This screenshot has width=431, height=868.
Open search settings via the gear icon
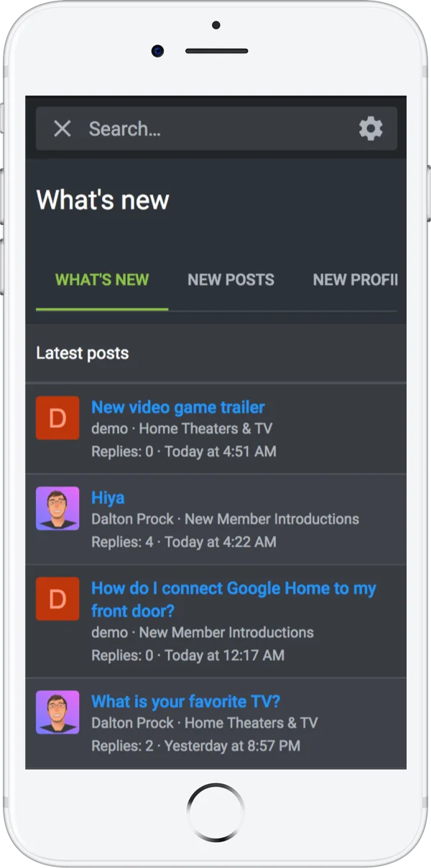(x=371, y=129)
